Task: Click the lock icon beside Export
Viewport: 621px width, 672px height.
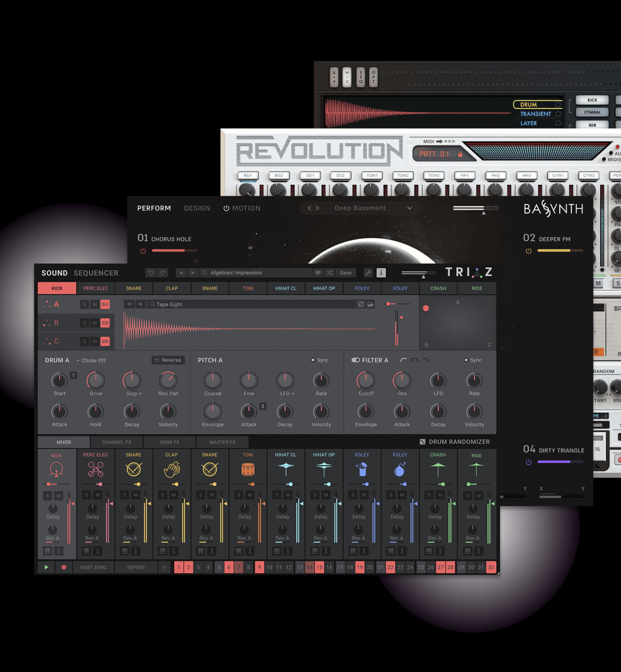Action: (164, 567)
